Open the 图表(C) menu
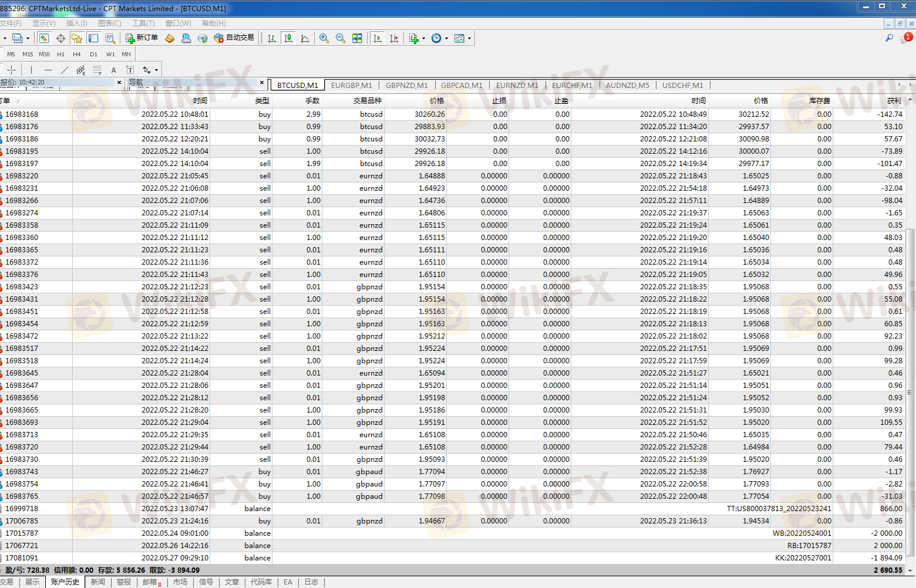 [x=110, y=23]
